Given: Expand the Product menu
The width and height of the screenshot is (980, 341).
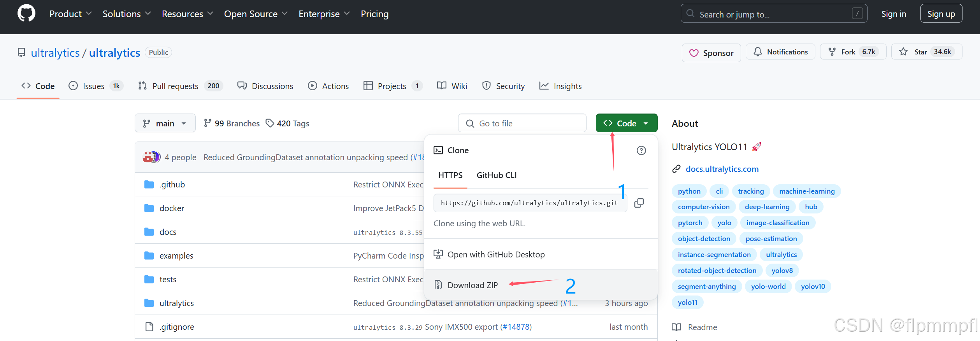Looking at the screenshot, I should coord(70,14).
